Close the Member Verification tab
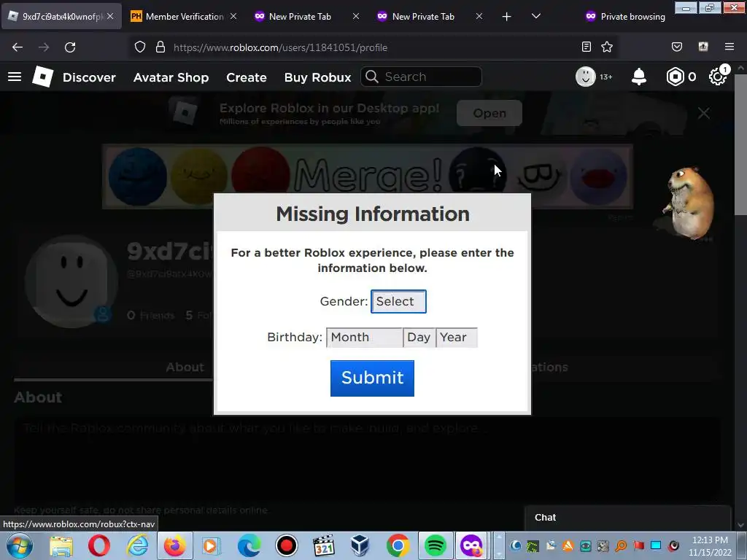The height and width of the screenshot is (560, 747). pos(233,17)
